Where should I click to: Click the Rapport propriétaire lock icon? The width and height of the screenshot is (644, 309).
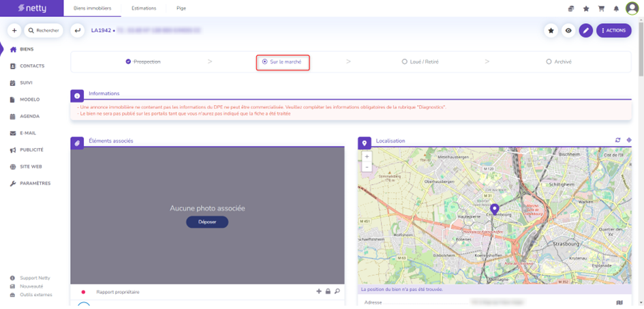click(x=328, y=292)
